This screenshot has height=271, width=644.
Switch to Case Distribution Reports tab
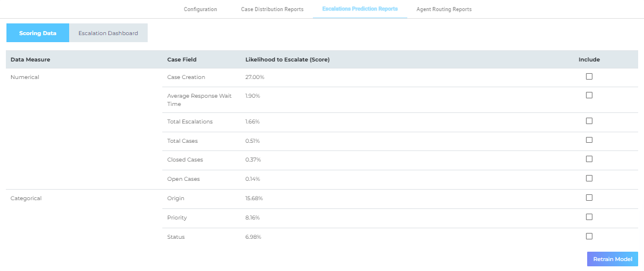coord(272,9)
